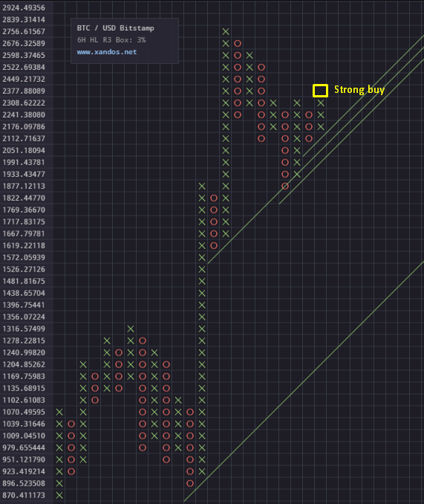424x504 pixels.
Task: Click the www.xandos.net link
Action: (x=107, y=52)
